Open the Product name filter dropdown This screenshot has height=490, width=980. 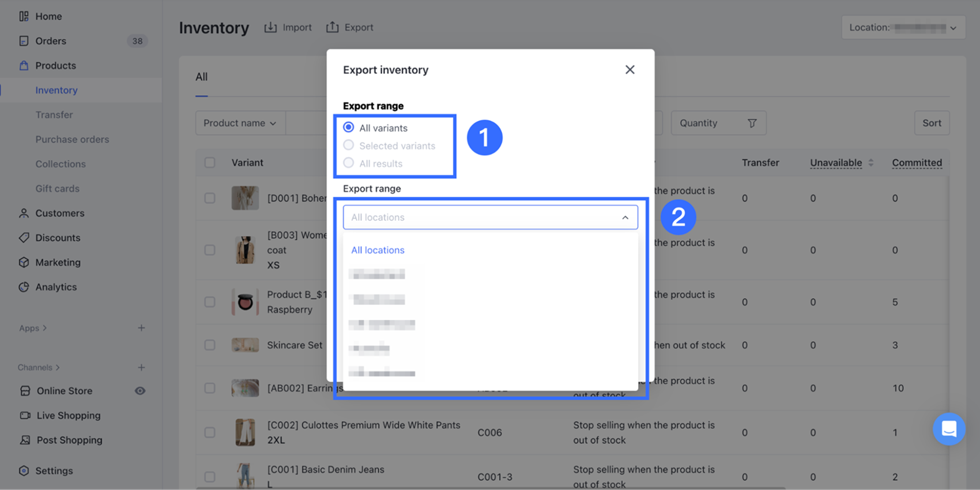coord(240,123)
